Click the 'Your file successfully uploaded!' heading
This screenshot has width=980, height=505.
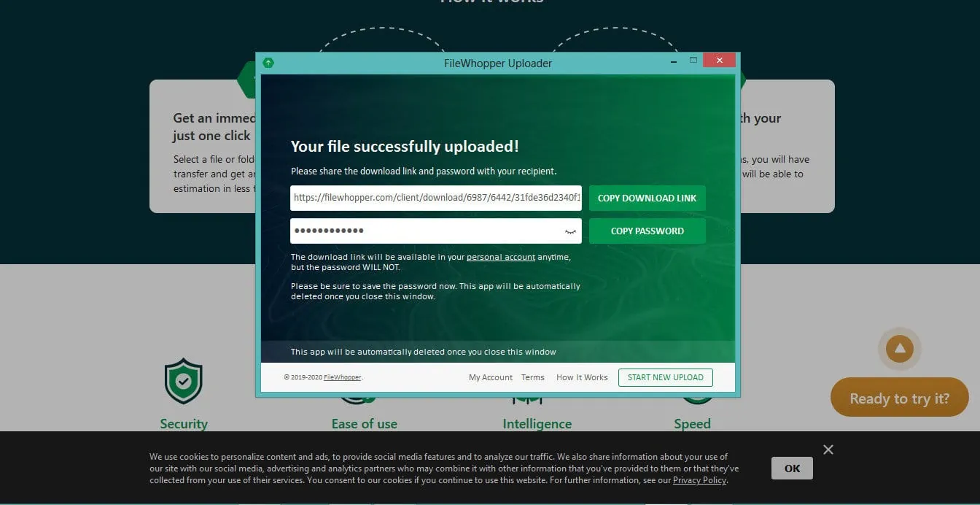[405, 146]
